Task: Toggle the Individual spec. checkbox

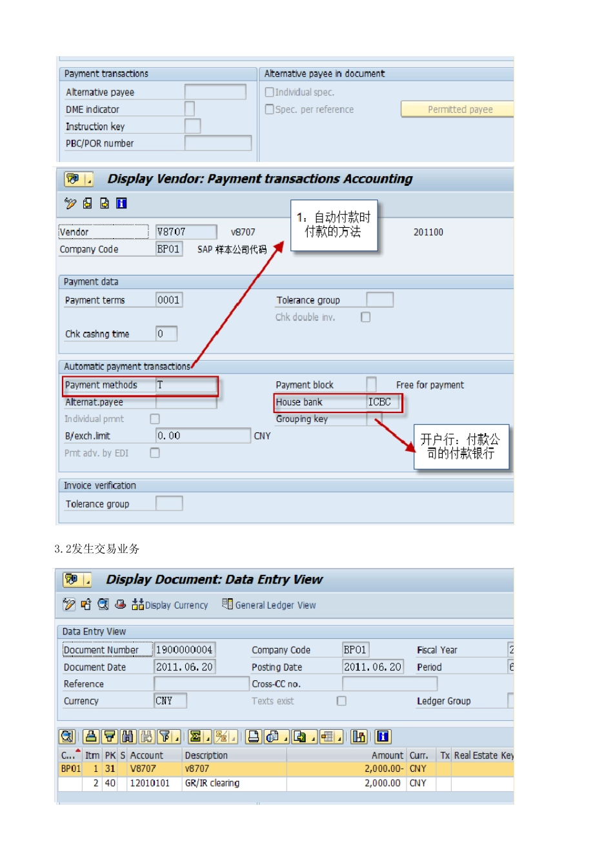Action: coord(270,92)
